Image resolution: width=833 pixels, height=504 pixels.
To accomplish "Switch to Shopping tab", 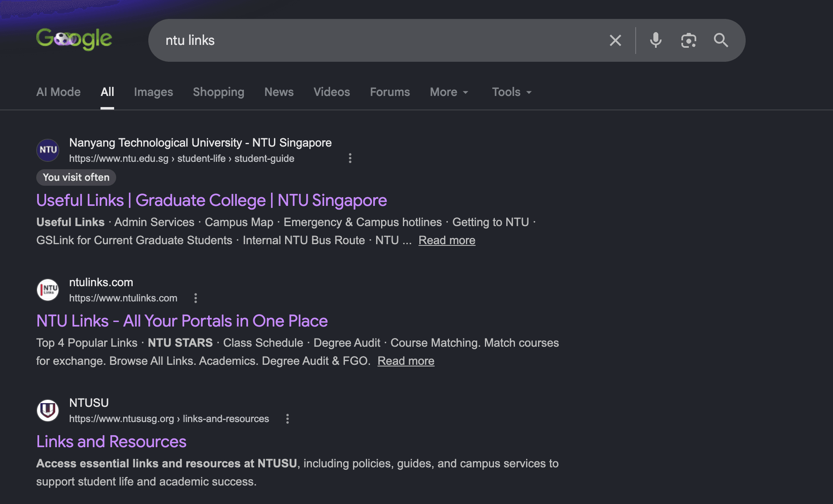I will (x=219, y=92).
